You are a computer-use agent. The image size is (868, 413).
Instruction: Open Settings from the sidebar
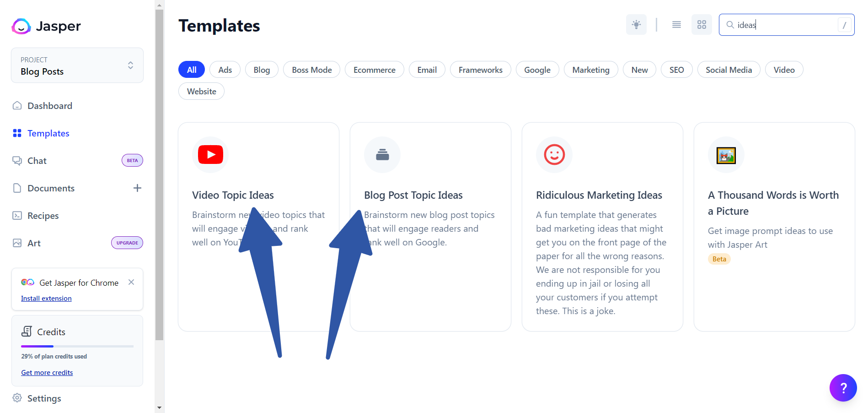click(44, 398)
